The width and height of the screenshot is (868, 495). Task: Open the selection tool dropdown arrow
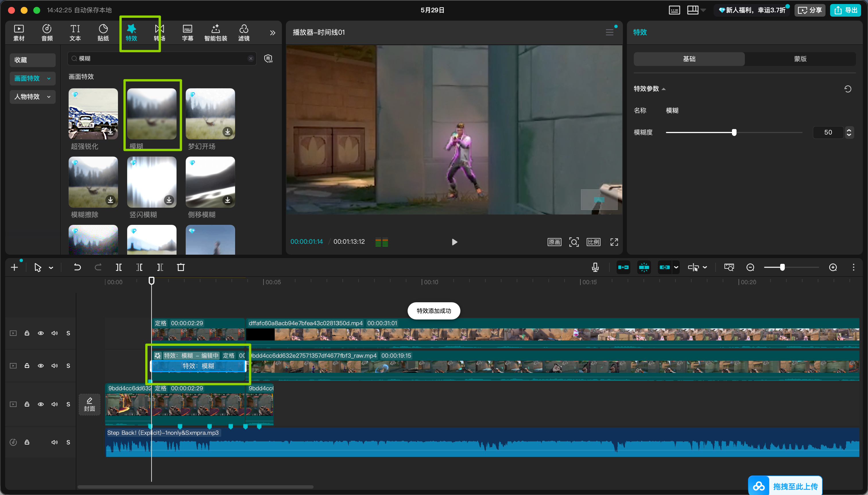point(51,268)
